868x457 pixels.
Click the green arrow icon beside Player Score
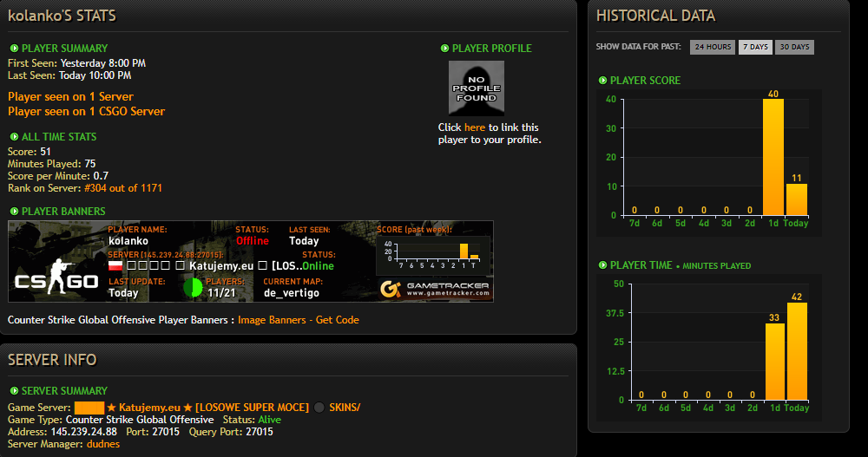coord(603,81)
